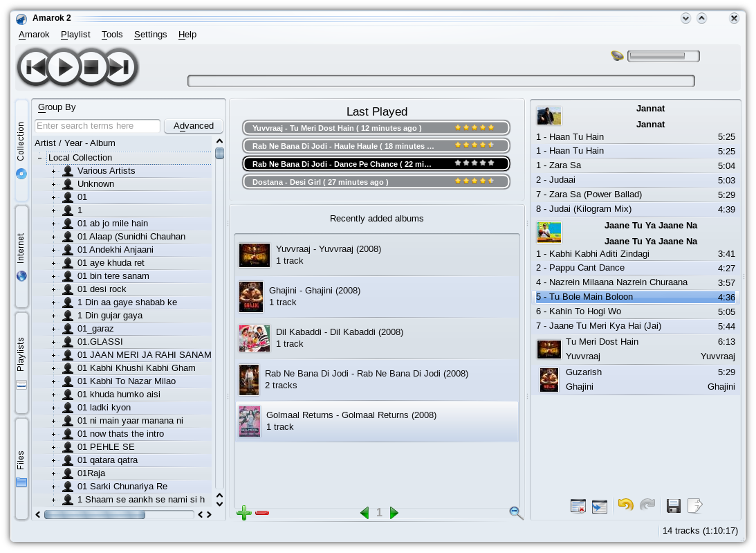
Task: Expand the Various Artists entry
Action: (53, 171)
